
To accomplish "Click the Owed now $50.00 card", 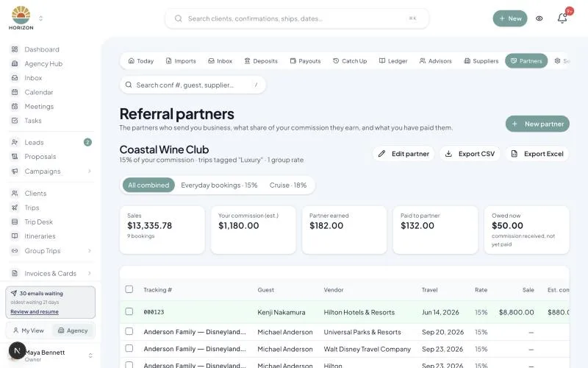I will click(526, 230).
